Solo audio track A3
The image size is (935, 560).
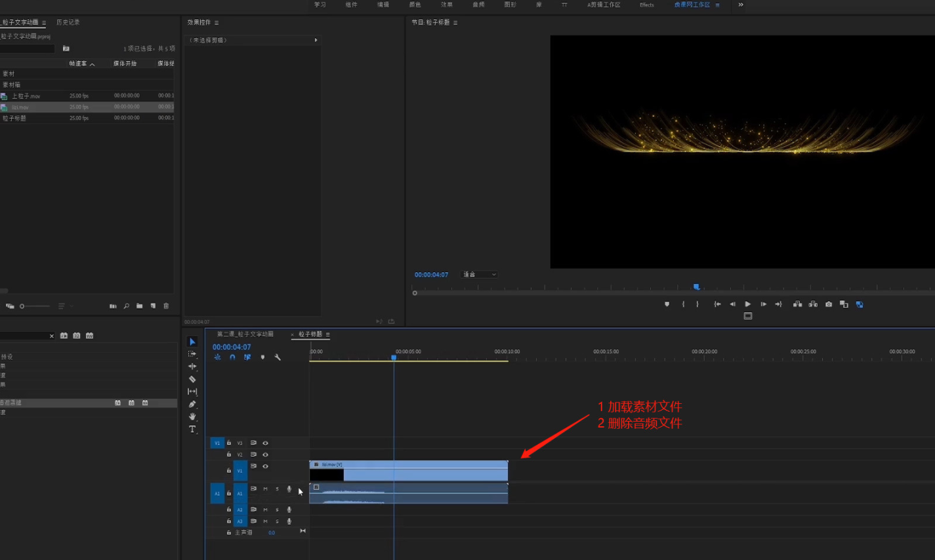(x=277, y=521)
